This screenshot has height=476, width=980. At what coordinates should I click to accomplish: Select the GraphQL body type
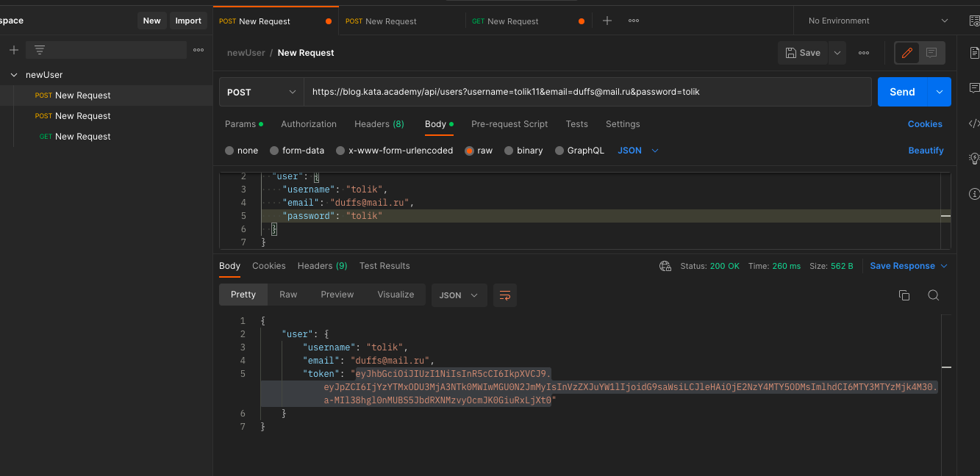(579, 150)
